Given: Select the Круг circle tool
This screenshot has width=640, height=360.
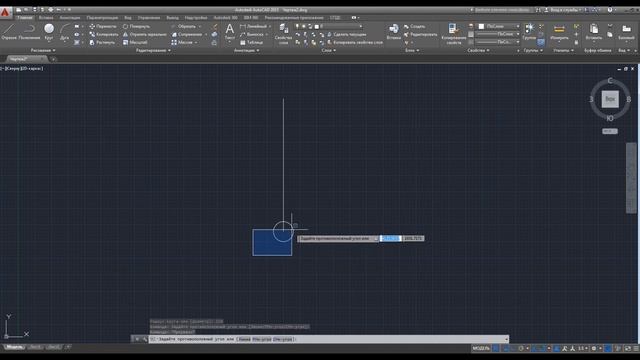Looking at the screenshot, I should click(49, 32).
